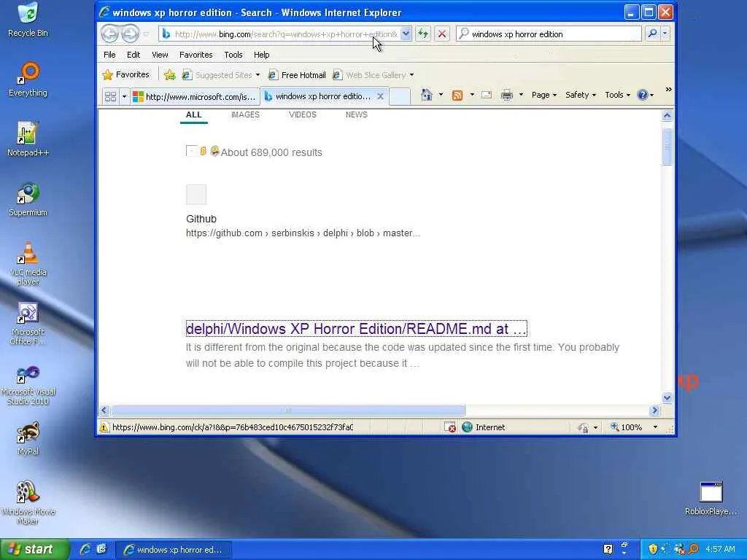Image resolution: width=747 pixels, height=560 pixels.
Task: Open the Page toolbar dropdown menu
Action: [544, 95]
